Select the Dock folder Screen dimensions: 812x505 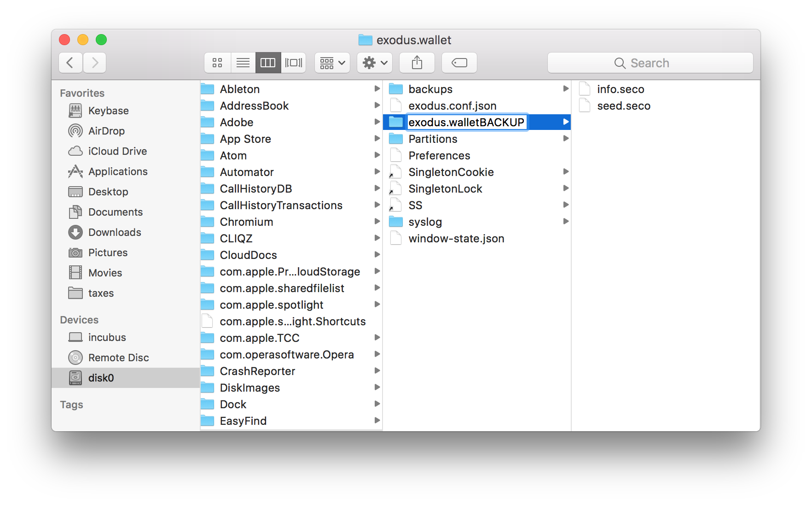click(x=291, y=404)
